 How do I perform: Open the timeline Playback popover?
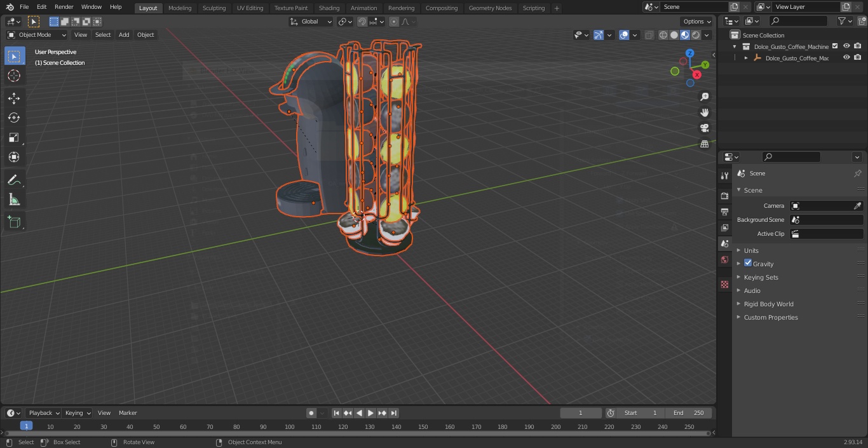point(44,413)
